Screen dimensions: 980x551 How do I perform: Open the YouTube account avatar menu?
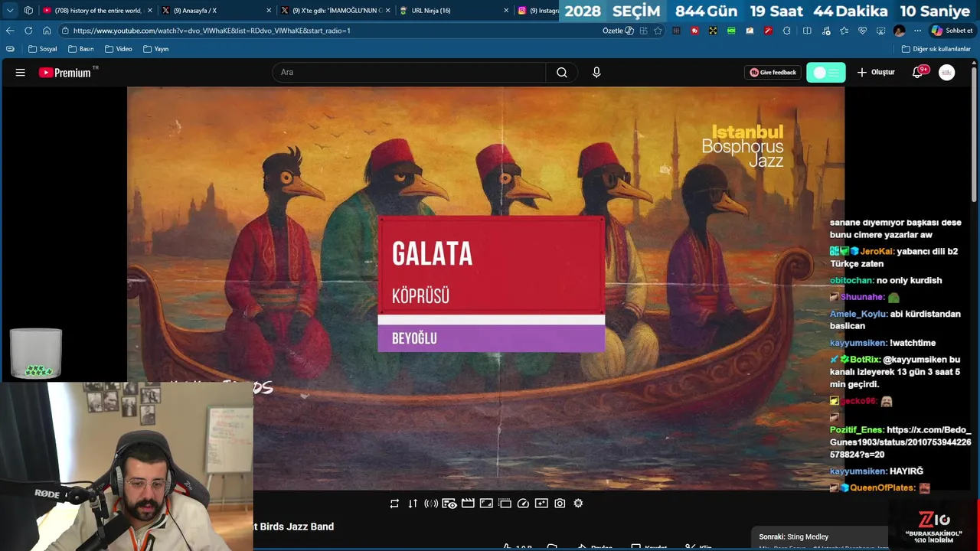point(947,73)
